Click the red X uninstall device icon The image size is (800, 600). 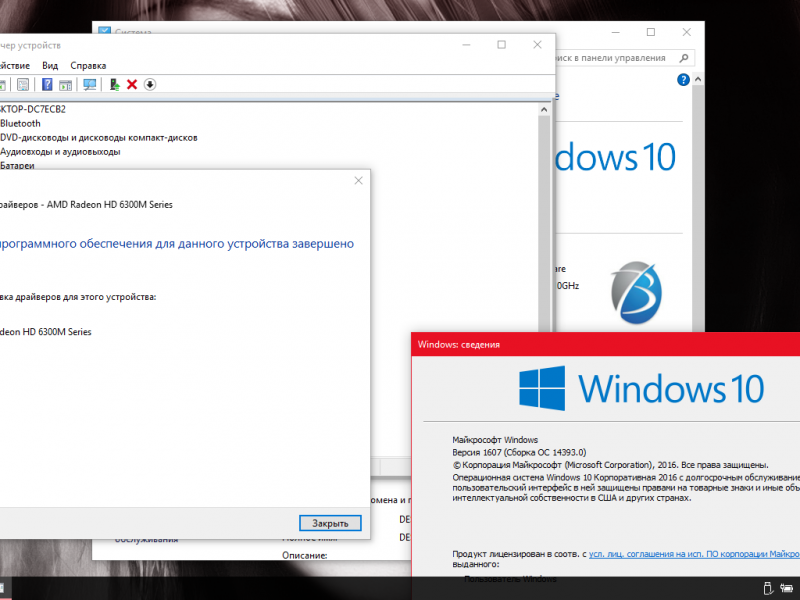pyautogui.click(x=132, y=85)
